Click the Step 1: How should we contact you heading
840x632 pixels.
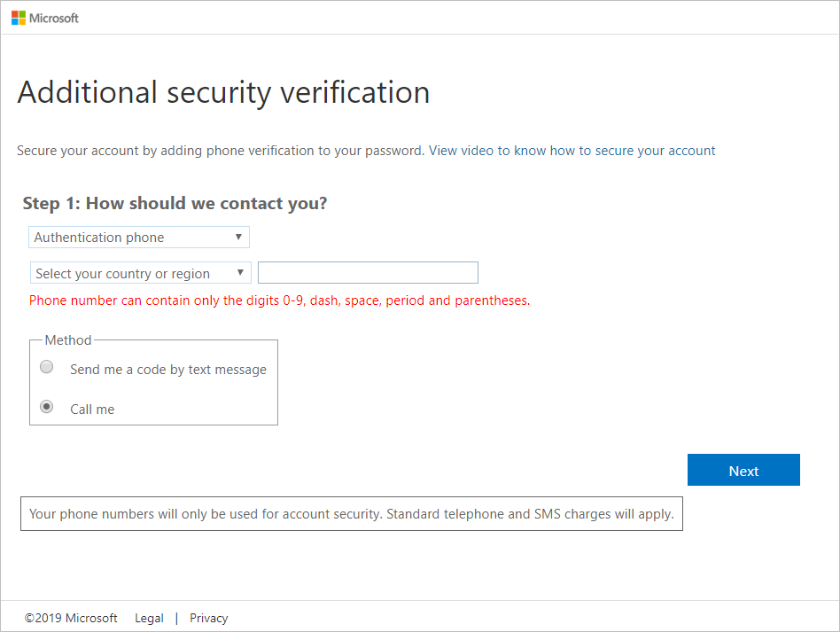coord(175,204)
